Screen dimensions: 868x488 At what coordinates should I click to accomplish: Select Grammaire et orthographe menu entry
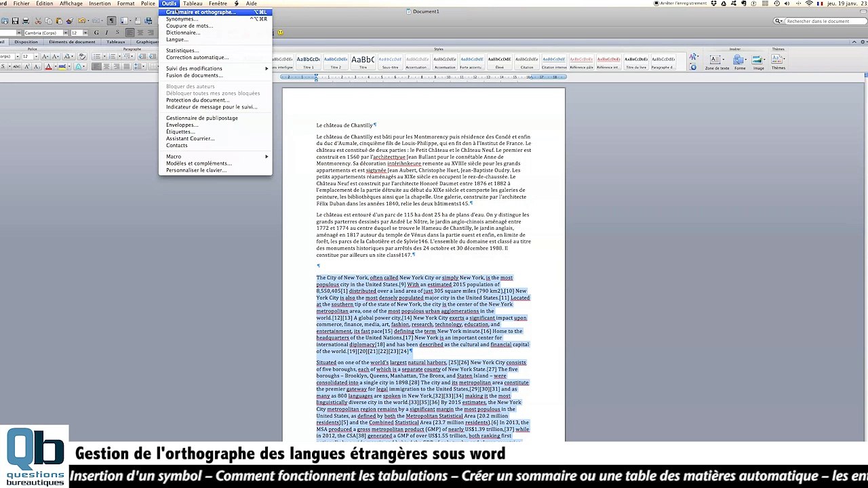click(x=216, y=12)
